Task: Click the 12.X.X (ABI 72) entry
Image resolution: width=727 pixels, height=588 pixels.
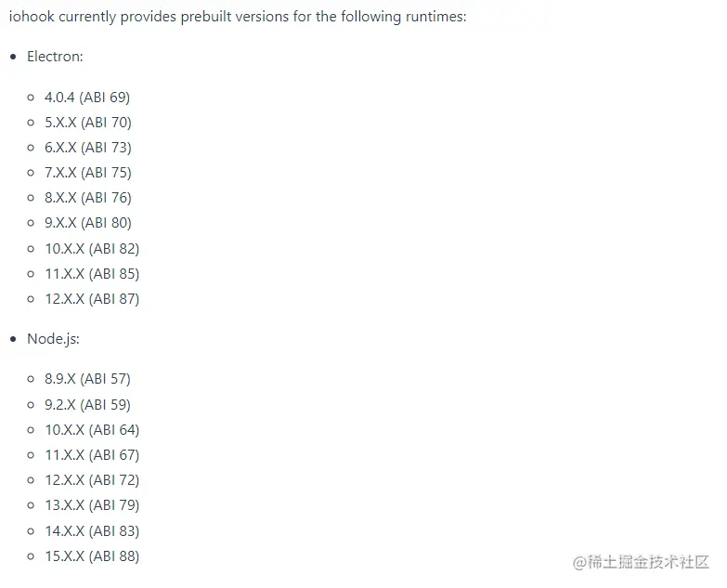Action: click(x=92, y=480)
